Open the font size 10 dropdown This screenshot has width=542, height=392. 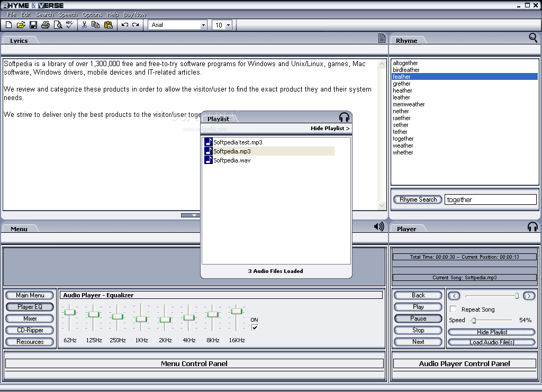[x=228, y=25]
